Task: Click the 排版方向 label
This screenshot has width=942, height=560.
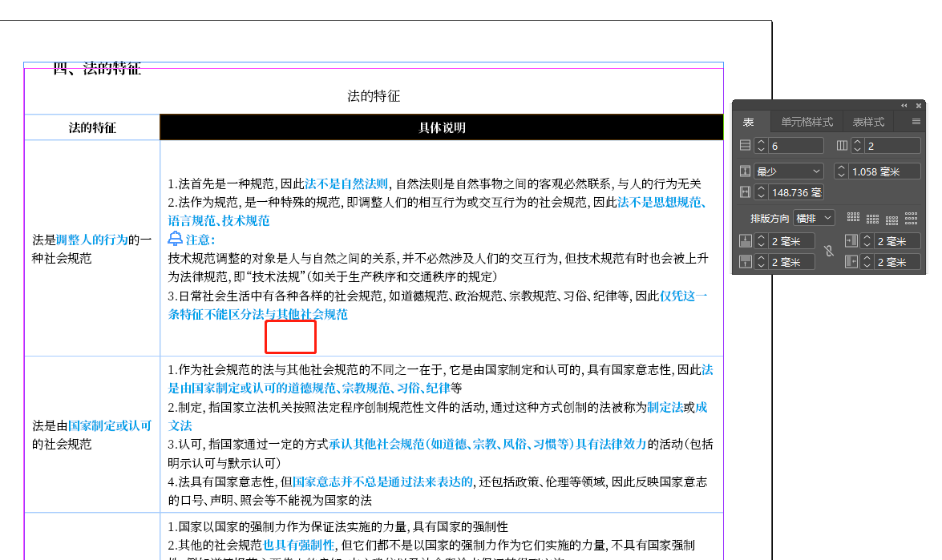Action: click(x=770, y=219)
